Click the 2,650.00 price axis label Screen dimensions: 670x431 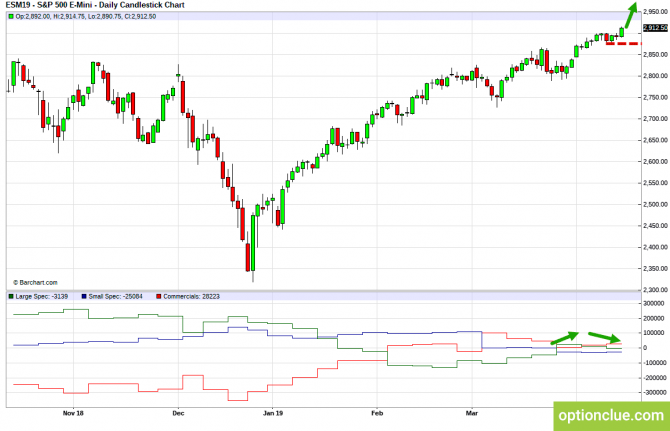click(x=655, y=140)
